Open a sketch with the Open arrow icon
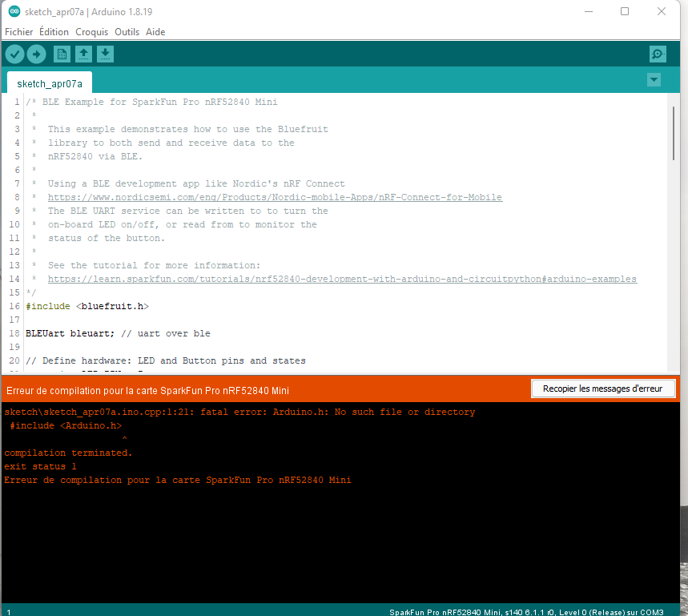The width and height of the screenshot is (688, 616). [83, 54]
